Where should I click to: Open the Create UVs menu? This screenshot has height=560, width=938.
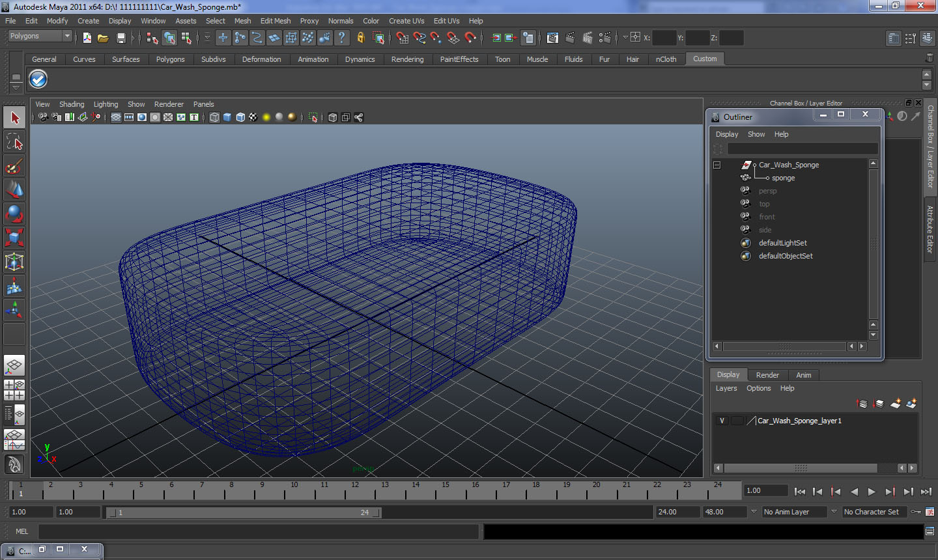pyautogui.click(x=406, y=21)
